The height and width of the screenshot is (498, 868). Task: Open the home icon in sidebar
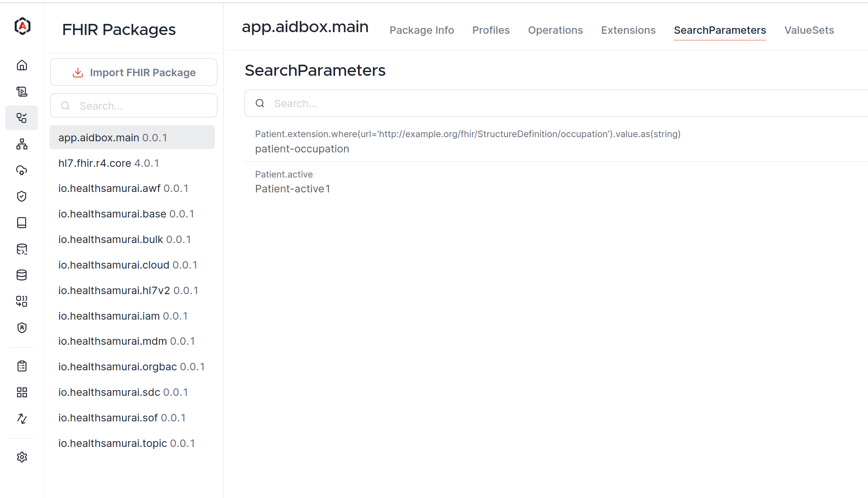pos(22,65)
